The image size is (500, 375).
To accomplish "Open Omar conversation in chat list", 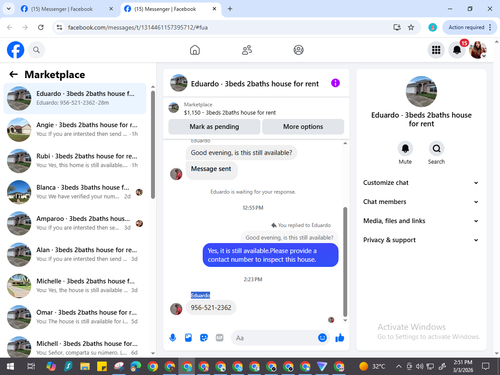I will pos(75,317).
